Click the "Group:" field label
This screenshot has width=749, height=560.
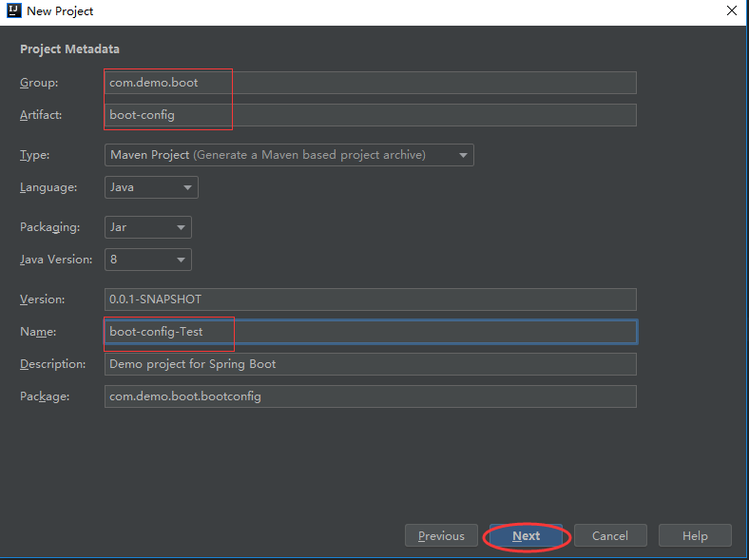(39, 83)
